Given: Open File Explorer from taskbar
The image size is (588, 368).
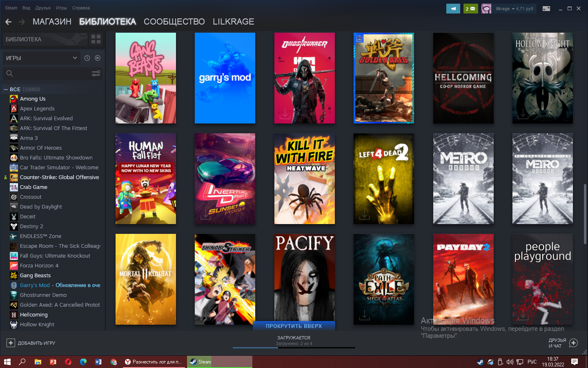Looking at the screenshot, I should coord(38,362).
